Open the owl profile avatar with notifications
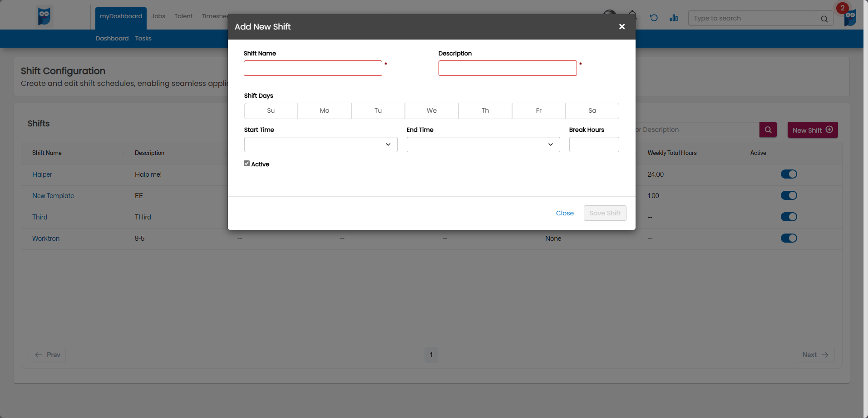This screenshot has width=868, height=418. [x=850, y=17]
